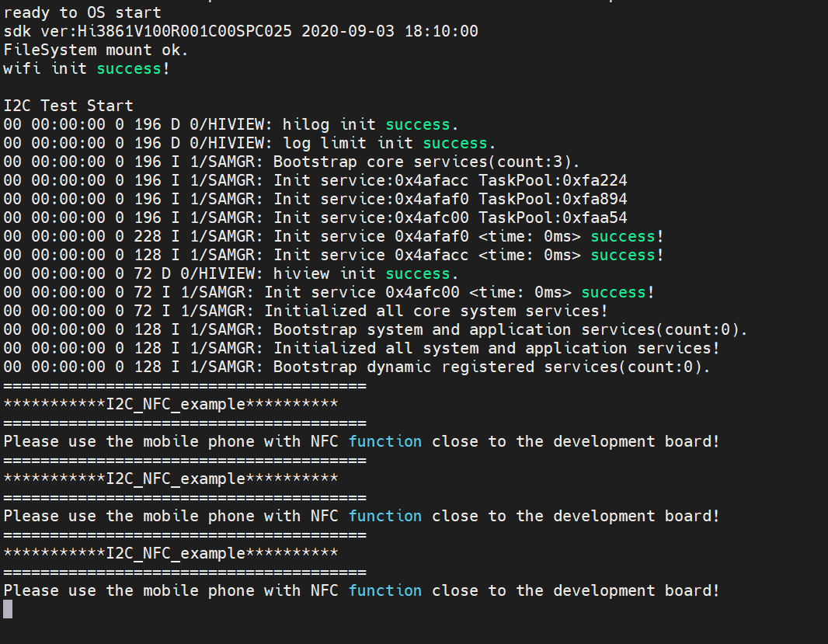Image resolution: width=828 pixels, height=644 pixels.
Task: Click 'Init service 0x4afaf0 <time: 0ms> success!' line
Action: click(333, 236)
